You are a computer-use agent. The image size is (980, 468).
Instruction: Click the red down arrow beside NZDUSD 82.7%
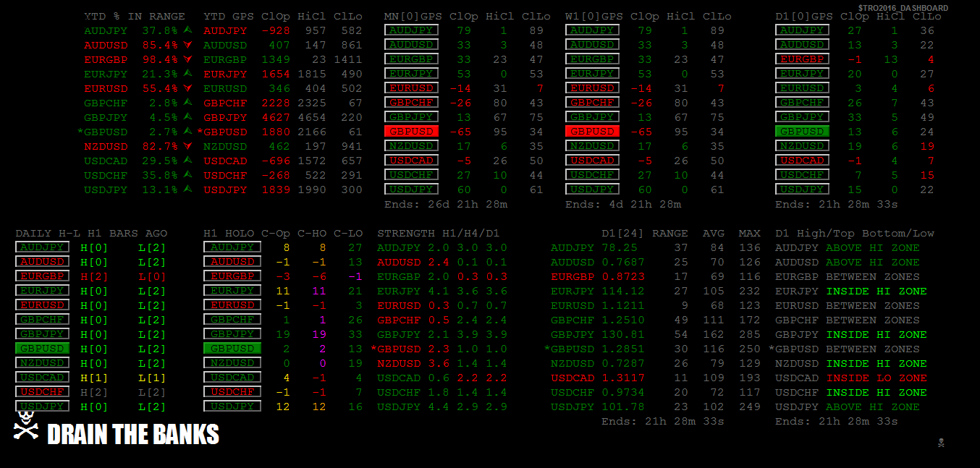[188, 146]
